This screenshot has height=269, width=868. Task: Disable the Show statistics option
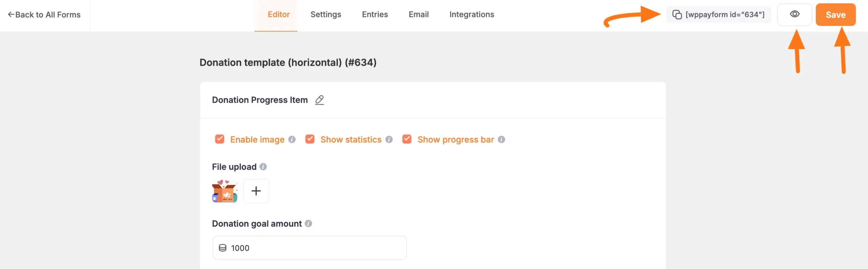coord(310,139)
